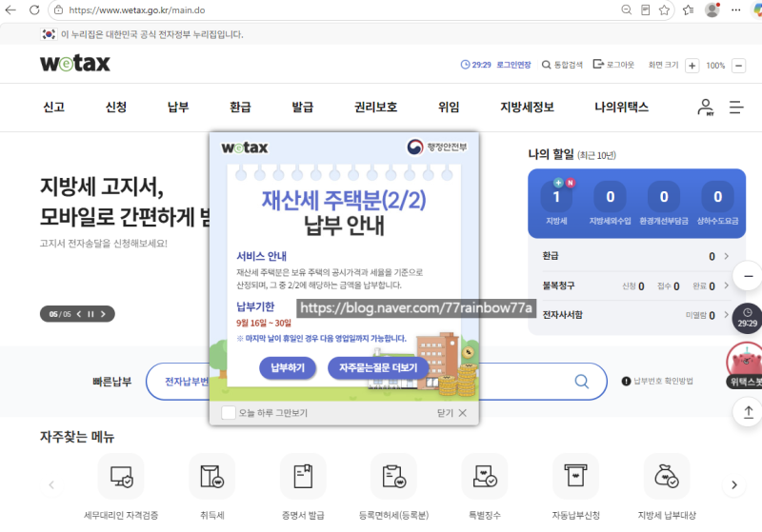Show next banner slide arrow
The height and width of the screenshot is (532, 762).
pos(103,314)
